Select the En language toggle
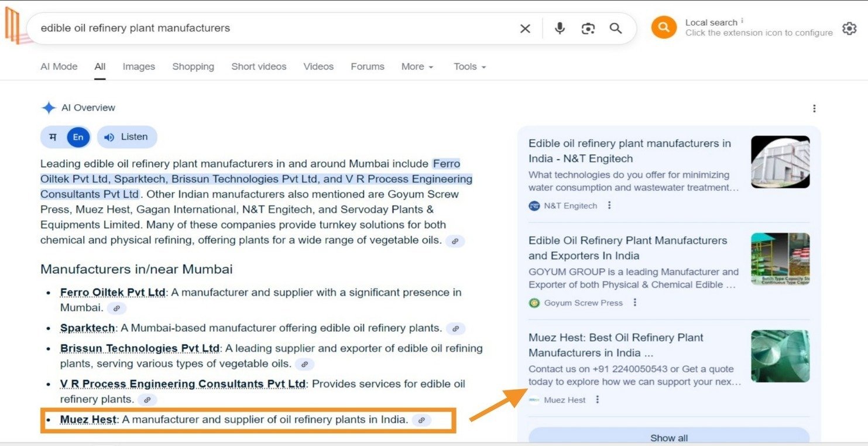The height and width of the screenshot is (446, 868). 78,137
